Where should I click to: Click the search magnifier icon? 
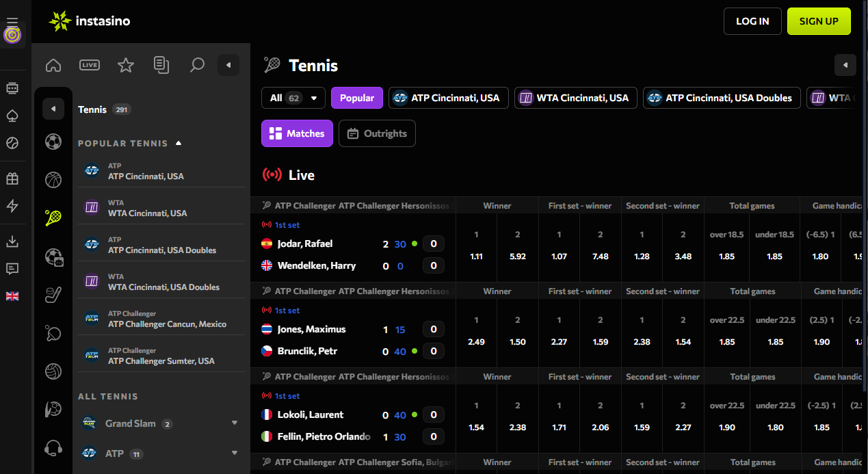[197, 65]
